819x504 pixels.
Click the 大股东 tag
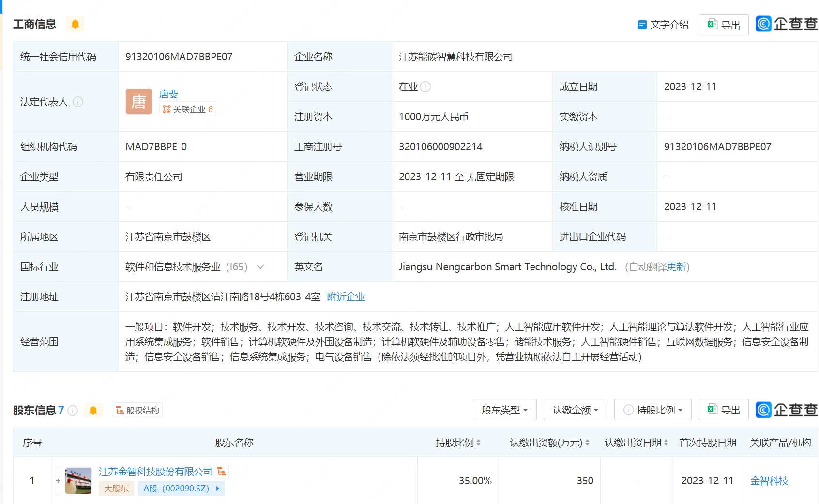tap(117, 489)
